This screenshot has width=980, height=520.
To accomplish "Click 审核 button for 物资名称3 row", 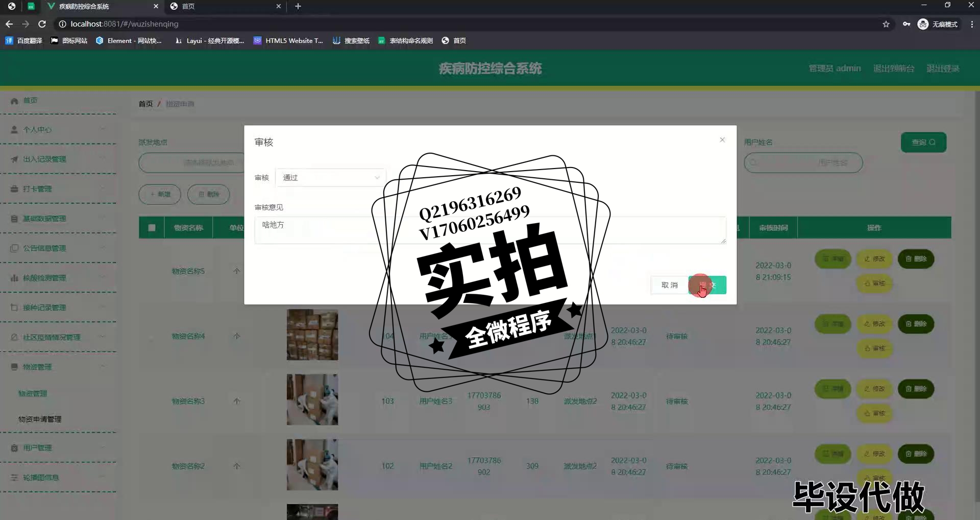I will (874, 413).
